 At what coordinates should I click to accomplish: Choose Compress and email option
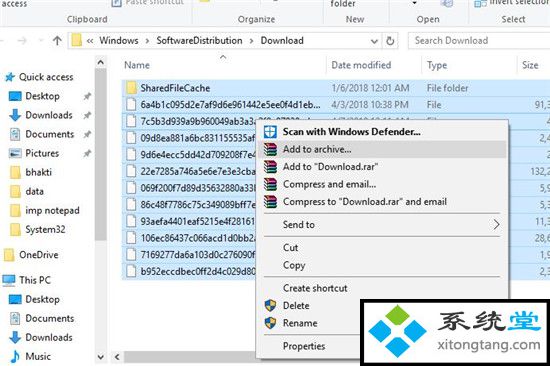coord(382,184)
